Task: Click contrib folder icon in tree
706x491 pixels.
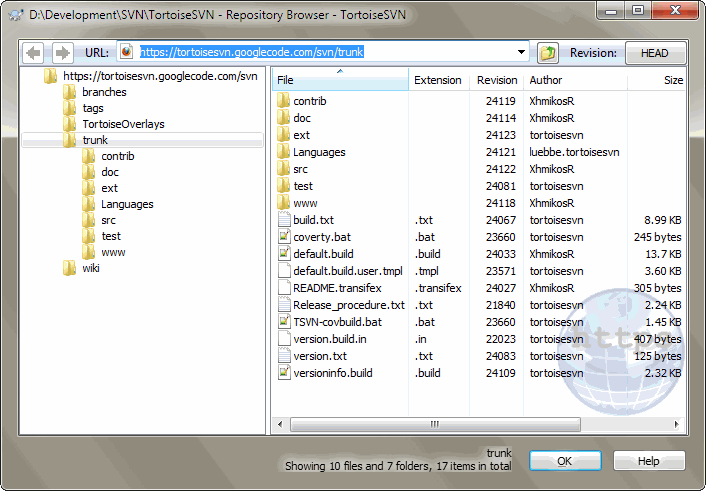Action: 88,156
